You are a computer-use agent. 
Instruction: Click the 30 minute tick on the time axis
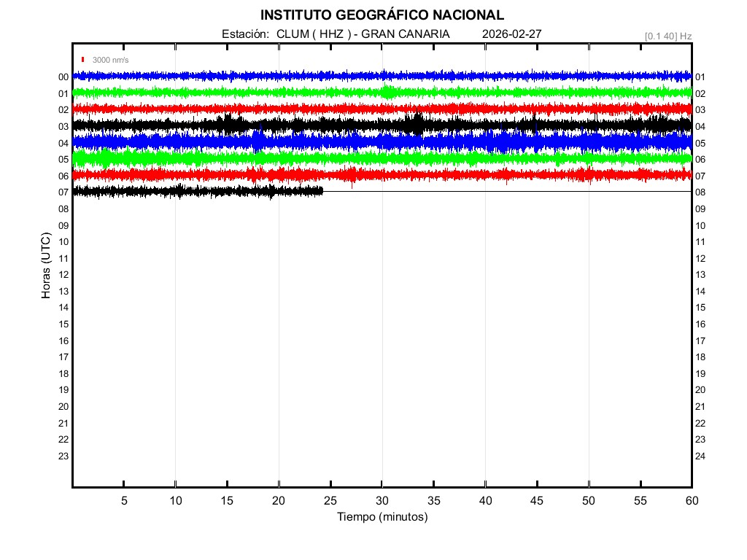(x=382, y=500)
